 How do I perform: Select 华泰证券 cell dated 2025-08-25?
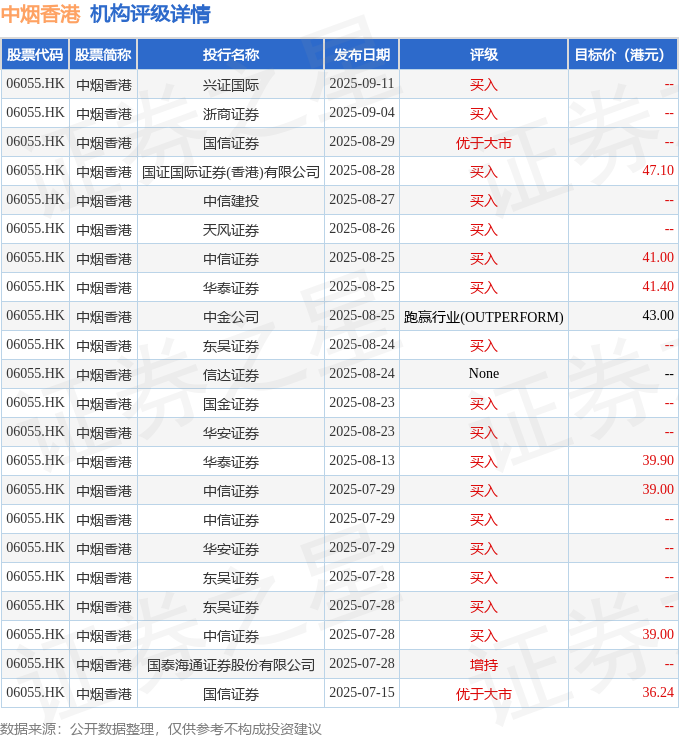coord(231,288)
